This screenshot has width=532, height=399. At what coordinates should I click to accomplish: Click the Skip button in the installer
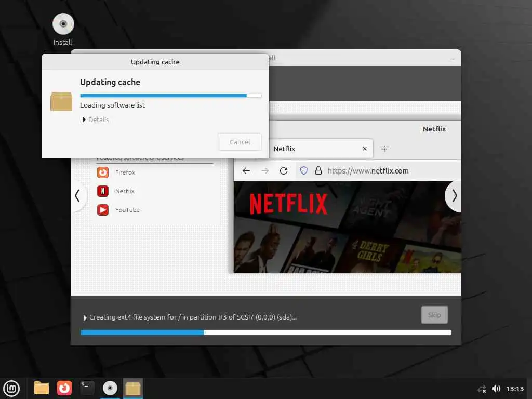pos(434,314)
